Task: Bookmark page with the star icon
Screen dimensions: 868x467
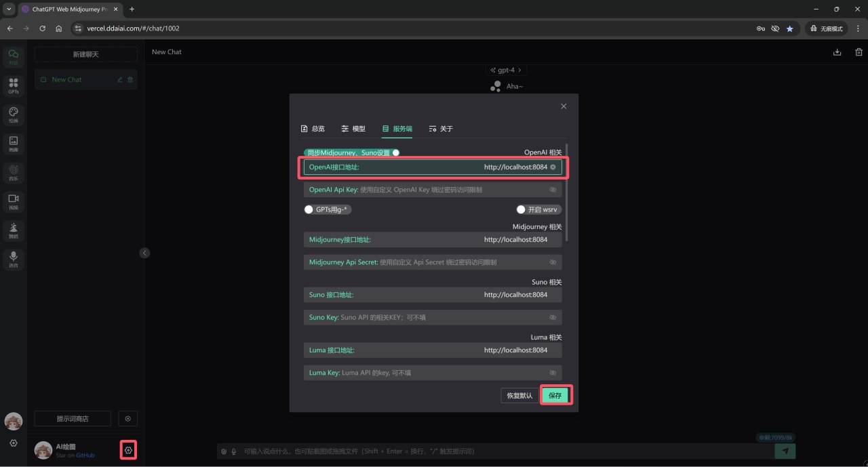Action: (x=790, y=28)
